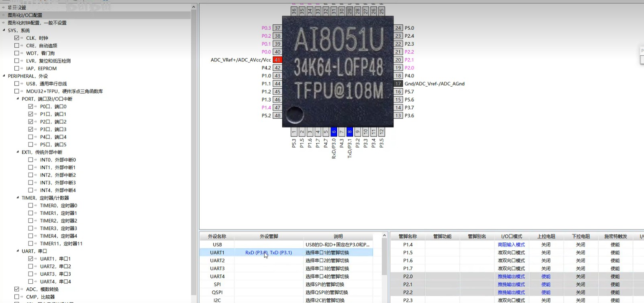Click the peripheral table vertical scrollbar
Screen dimensions: 644x303
click(384, 257)
